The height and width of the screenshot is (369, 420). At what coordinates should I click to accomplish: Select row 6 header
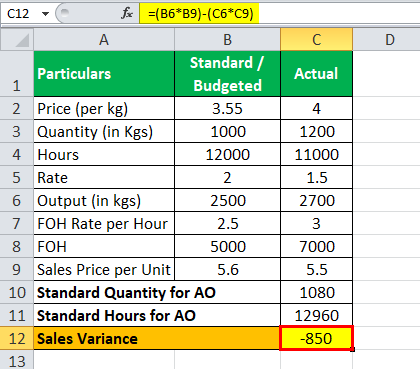(x=17, y=200)
